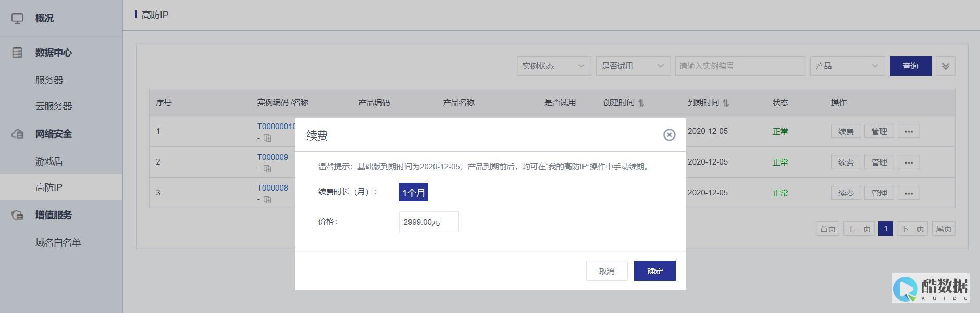The width and height of the screenshot is (980, 313).
Task: Sort by 到期时间 arrows icon
Action: coord(725,103)
